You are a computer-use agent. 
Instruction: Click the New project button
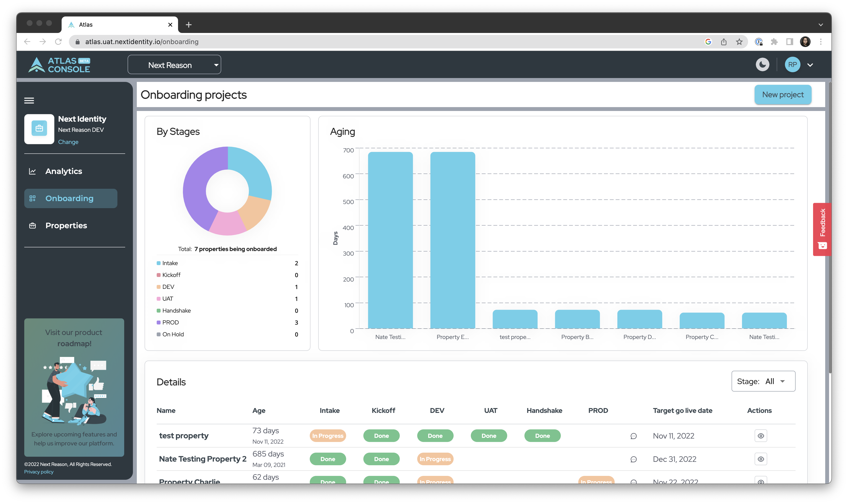coord(783,94)
